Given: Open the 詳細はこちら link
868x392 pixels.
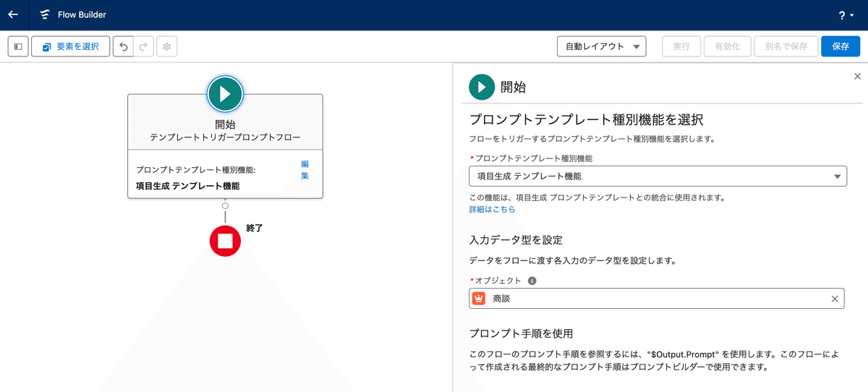Looking at the screenshot, I should pyautogui.click(x=493, y=209).
